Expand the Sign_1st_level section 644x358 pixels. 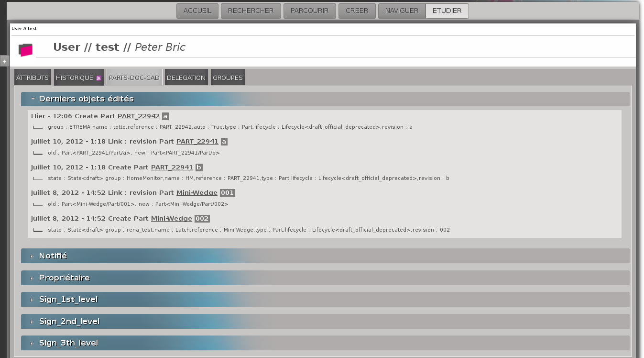point(325,300)
